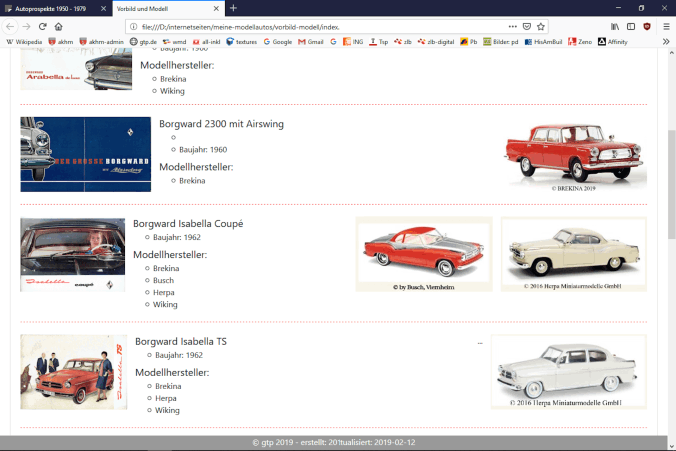
Task: Click the red Brekina Borgward 2300 model photo
Action: point(576,156)
